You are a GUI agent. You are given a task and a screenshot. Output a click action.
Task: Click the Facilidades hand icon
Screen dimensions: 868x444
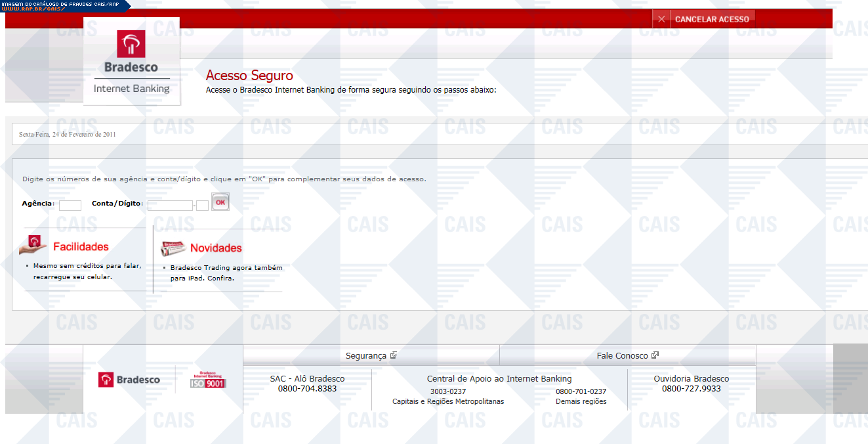tap(33, 245)
